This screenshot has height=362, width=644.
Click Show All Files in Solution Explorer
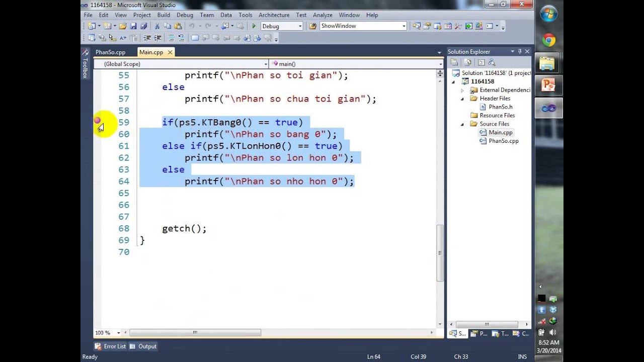468,62
